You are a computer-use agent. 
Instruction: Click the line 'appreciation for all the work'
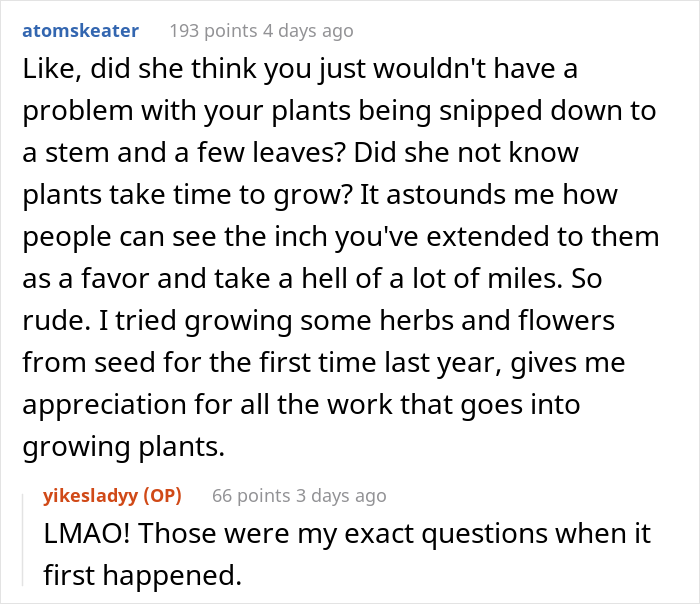point(301,405)
